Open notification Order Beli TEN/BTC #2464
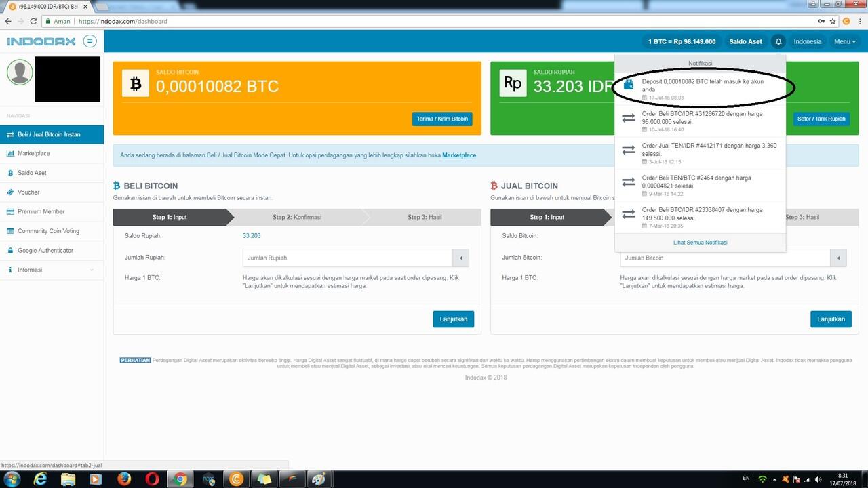Viewport: 868px width, 488px height. (701, 185)
